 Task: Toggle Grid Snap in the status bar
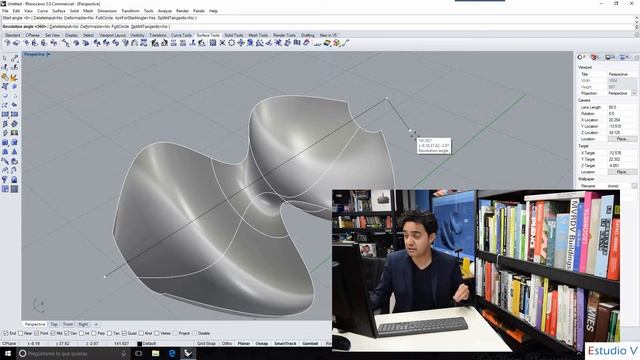click(207, 344)
